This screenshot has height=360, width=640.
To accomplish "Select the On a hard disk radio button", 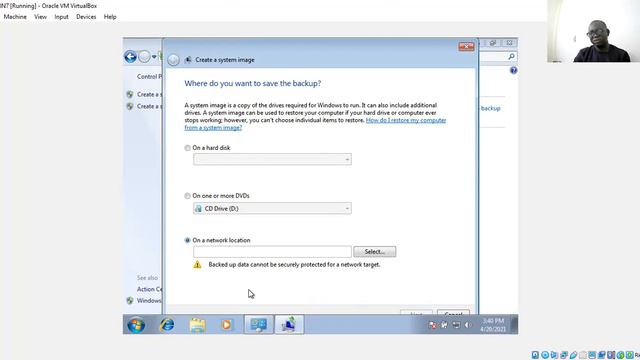I will (187, 148).
